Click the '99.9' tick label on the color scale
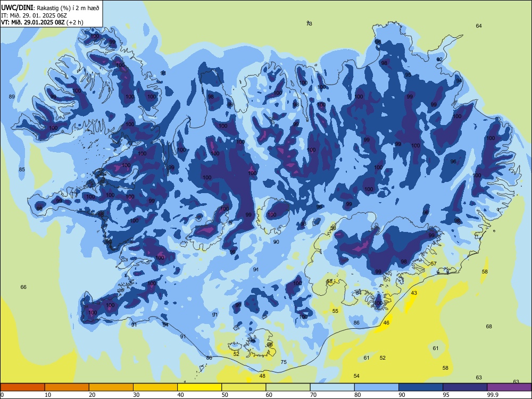Viewport: 532px width, 399px height. click(493, 395)
